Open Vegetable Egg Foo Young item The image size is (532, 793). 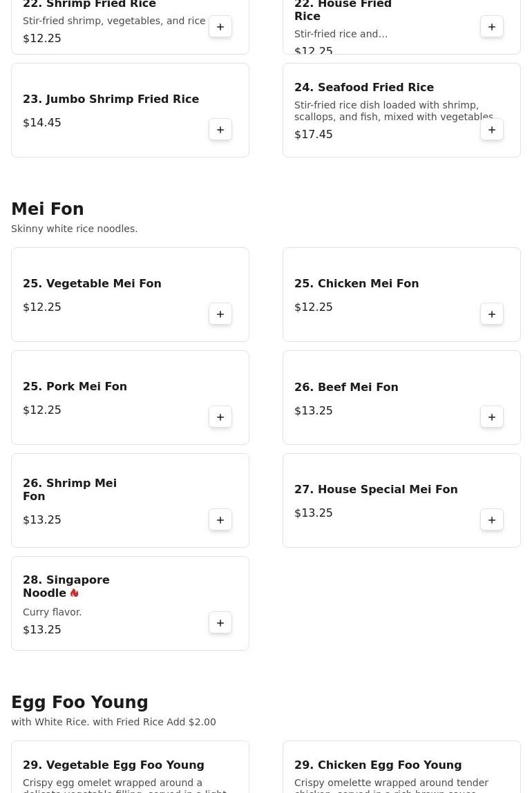pos(113,765)
